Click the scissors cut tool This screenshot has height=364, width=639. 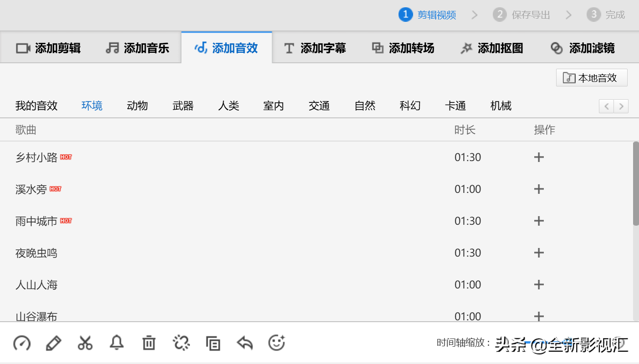click(85, 343)
